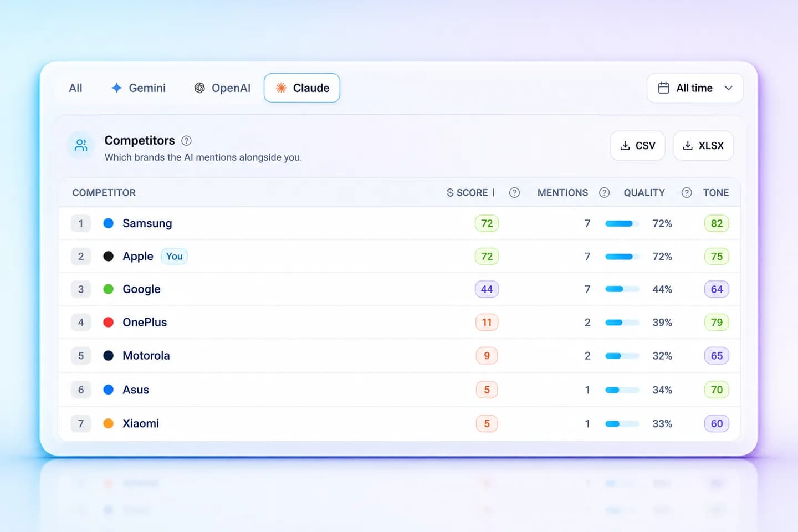Viewport: 798px width, 532px height.
Task: Select the Xiaomi competitor name
Action: [x=141, y=423]
